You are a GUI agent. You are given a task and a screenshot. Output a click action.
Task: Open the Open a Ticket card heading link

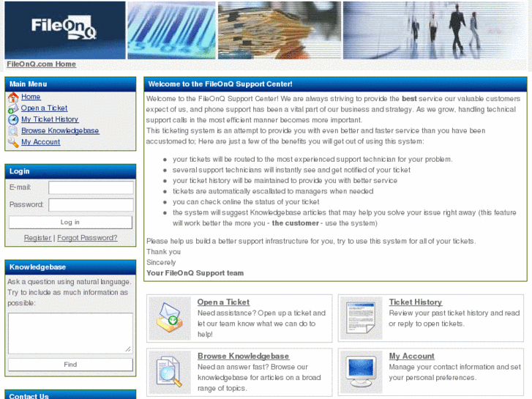223,302
